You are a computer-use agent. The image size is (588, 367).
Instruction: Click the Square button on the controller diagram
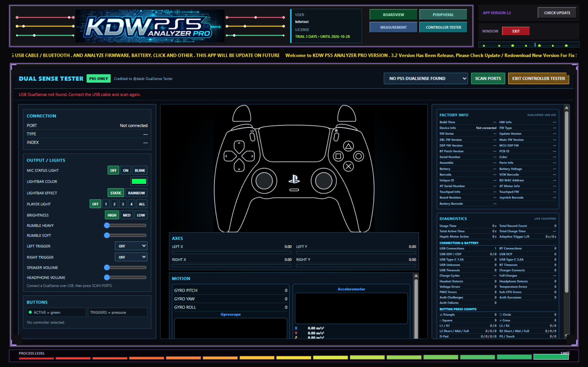338,156
